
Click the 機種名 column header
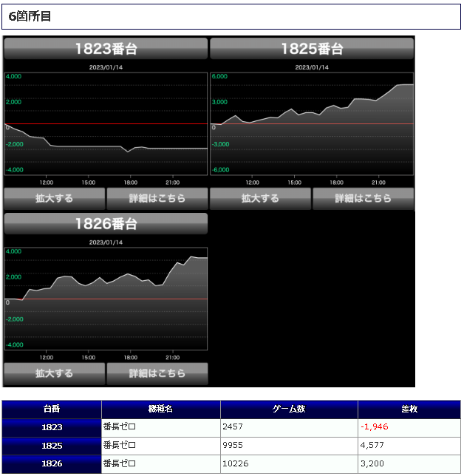pyautogui.click(x=160, y=409)
